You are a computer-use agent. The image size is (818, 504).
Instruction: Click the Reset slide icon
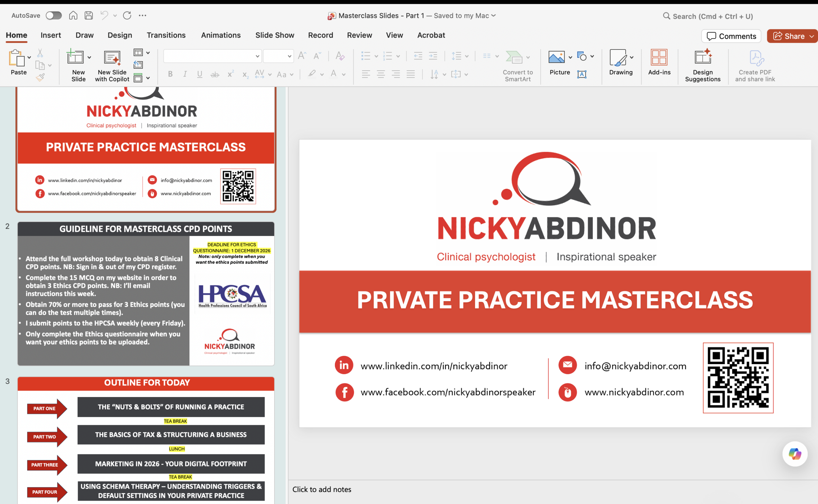tap(138, 65)
